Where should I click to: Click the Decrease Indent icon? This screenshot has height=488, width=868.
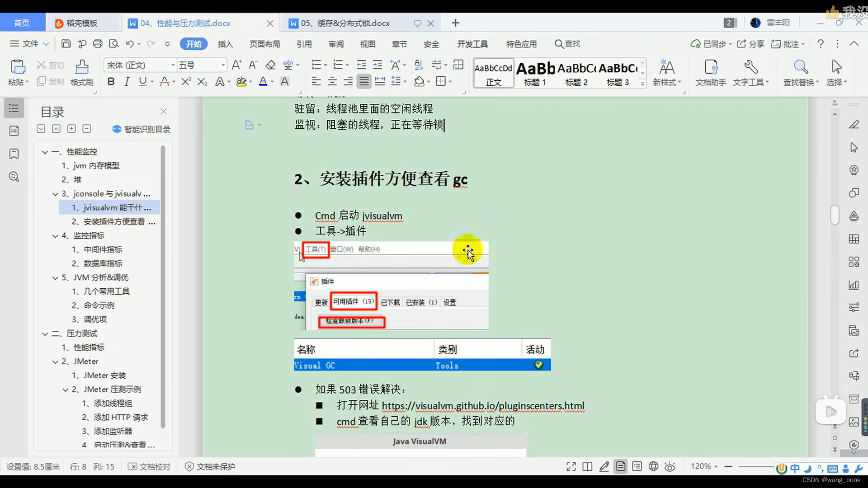361,65
